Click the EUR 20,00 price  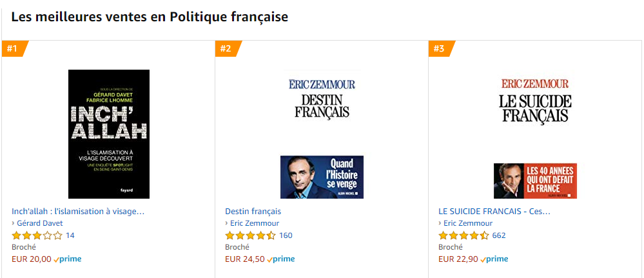click(31, 259)
